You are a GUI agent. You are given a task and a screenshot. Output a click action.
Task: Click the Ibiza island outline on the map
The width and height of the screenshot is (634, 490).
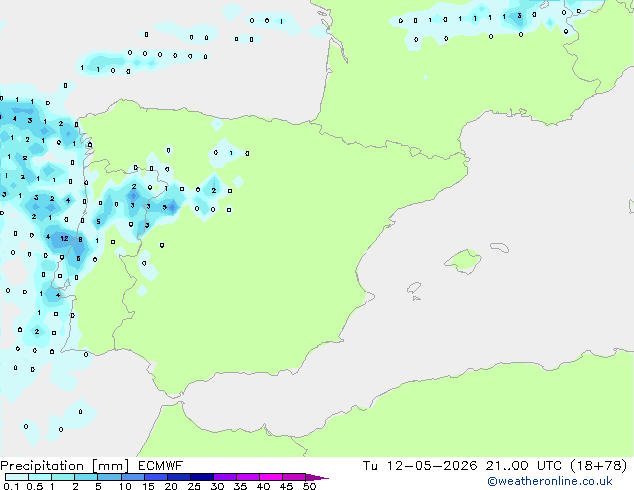point(414,288)
